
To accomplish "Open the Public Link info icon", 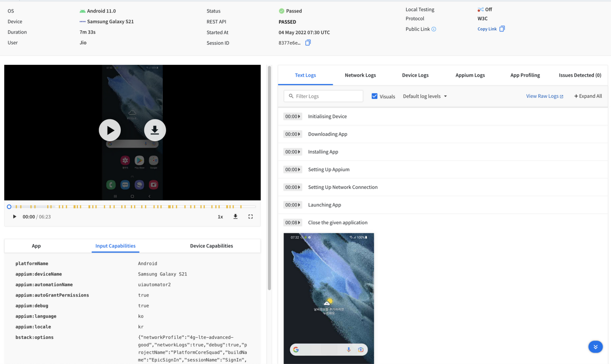I will point(434,29).
